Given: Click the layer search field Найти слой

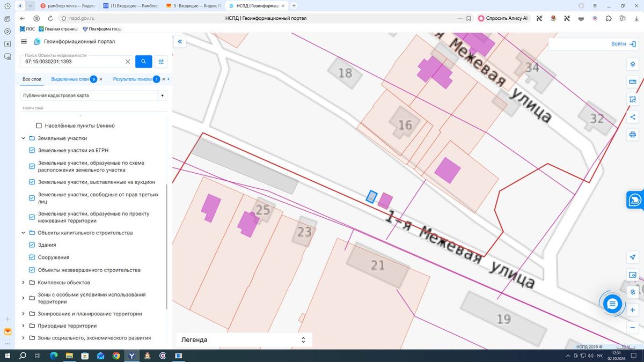Looking at the screenshot, I should pyautogui.click(x=94, y=108).
